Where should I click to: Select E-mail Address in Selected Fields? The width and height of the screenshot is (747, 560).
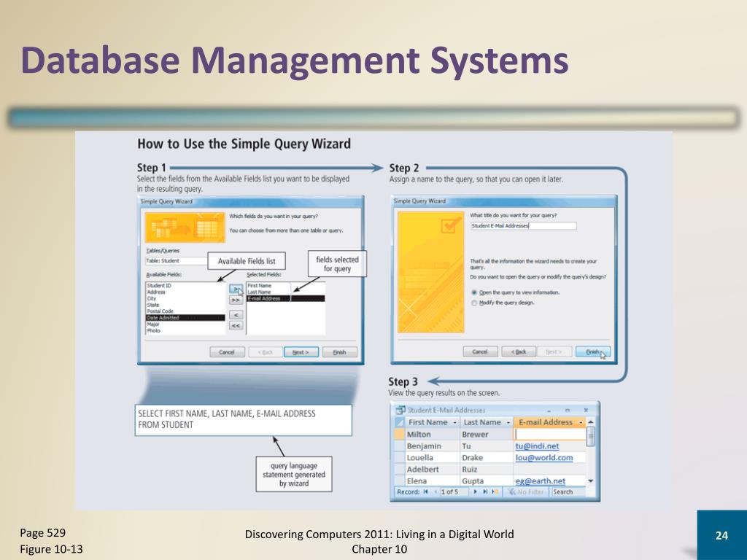(285, 298)
